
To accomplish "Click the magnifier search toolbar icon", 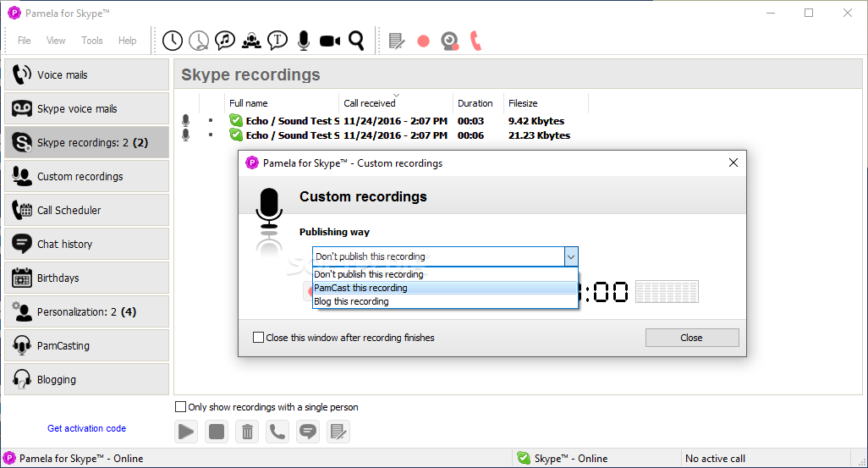I will pyautogui.click(x=356, y=41).
